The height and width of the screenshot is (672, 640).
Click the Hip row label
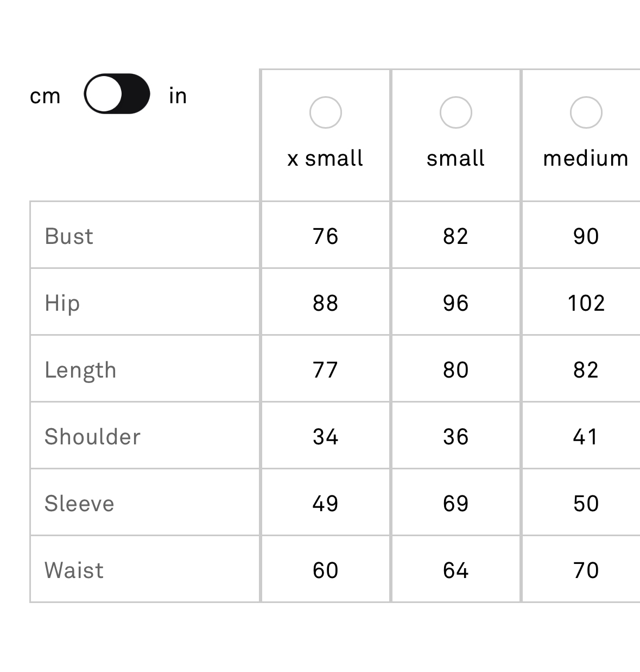[62, 303]
